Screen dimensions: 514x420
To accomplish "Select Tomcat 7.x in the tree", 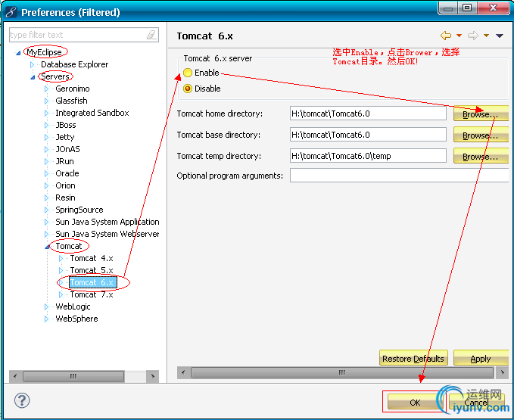I will pyautogui.click(x=92, y=295).
